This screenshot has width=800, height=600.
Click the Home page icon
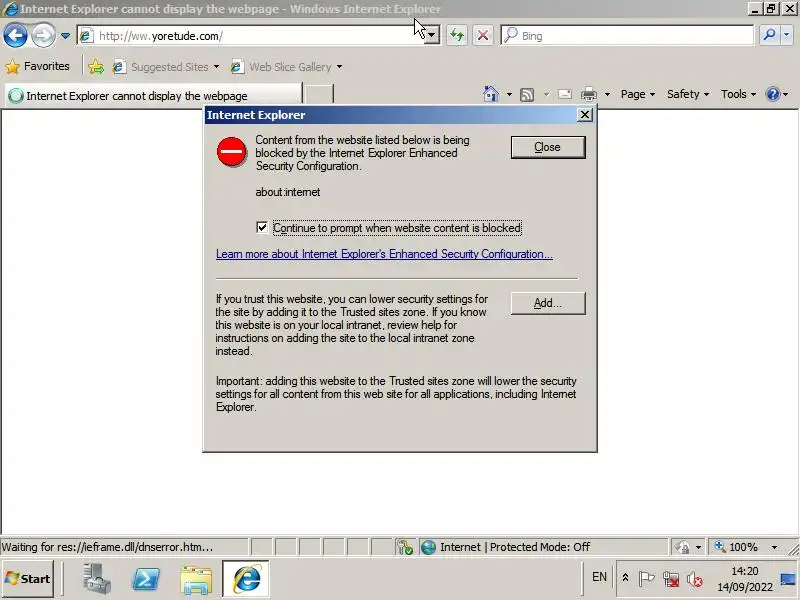coord(490,94)
